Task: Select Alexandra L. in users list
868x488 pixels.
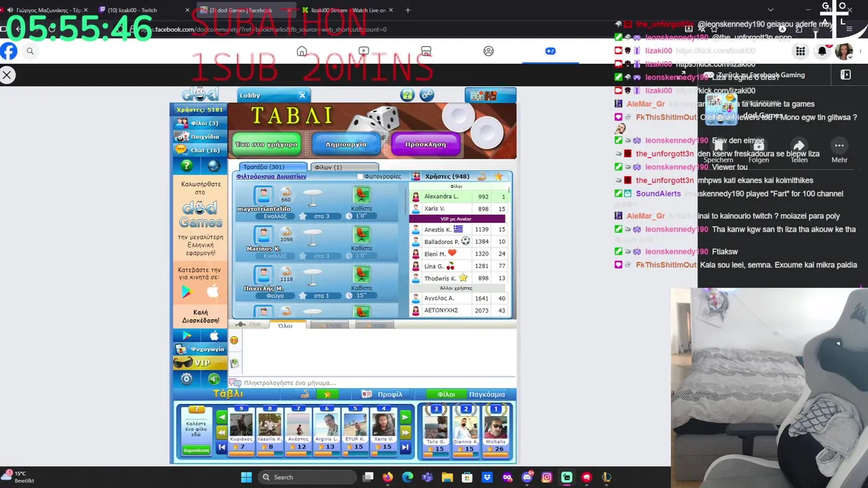Action: tap(459, 197)
